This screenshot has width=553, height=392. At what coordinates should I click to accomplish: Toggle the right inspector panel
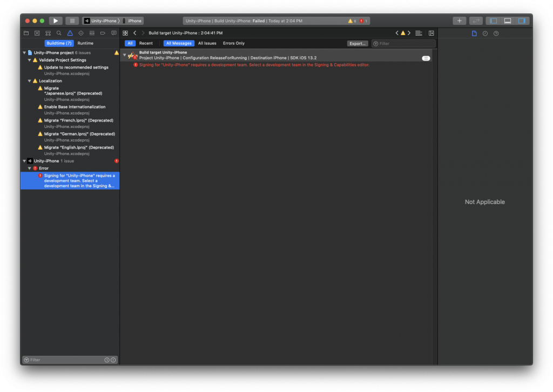coord(522,21)
